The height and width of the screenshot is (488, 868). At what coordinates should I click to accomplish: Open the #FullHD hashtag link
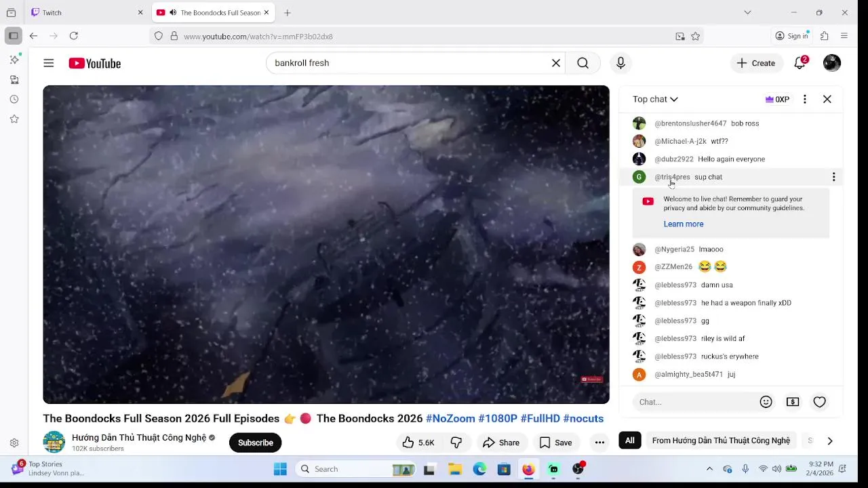pos(540,418)
